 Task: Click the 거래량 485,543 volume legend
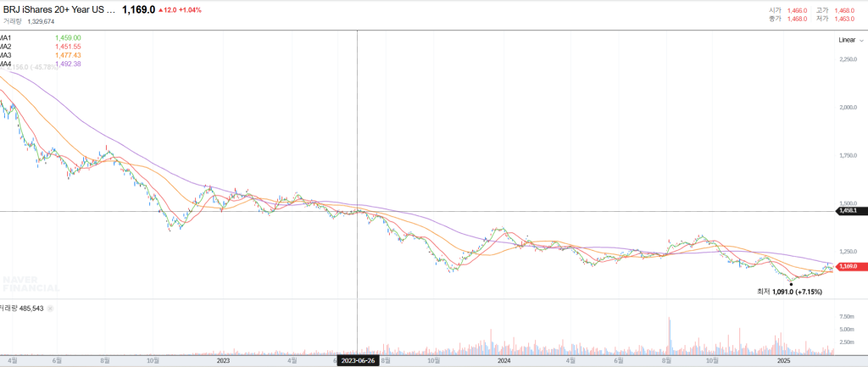[x=22, y=309]
